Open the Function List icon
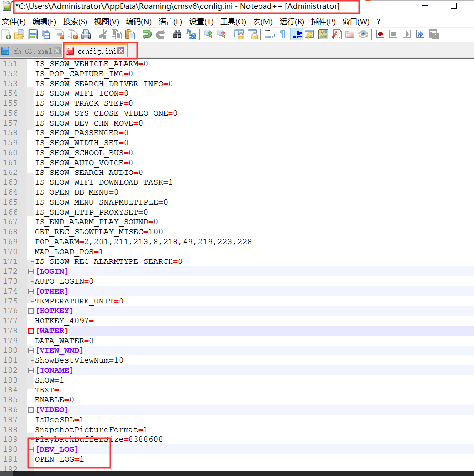The height and width of the screenshot is (476, 474). click(337, 34)
